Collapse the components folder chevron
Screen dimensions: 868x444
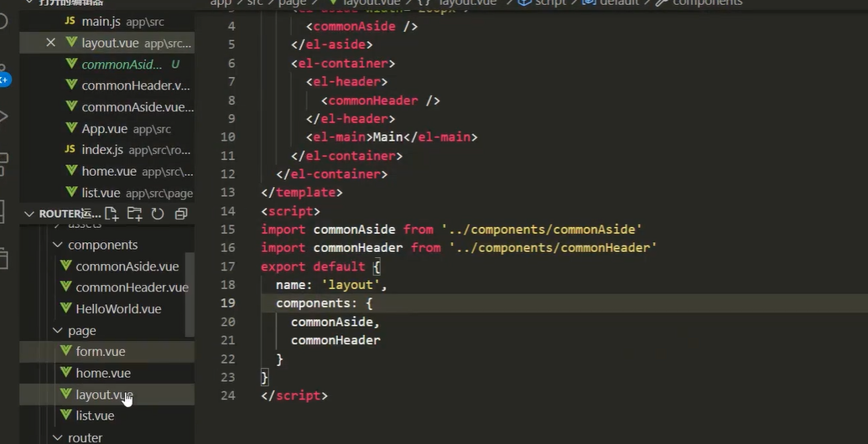pos(58,245)
